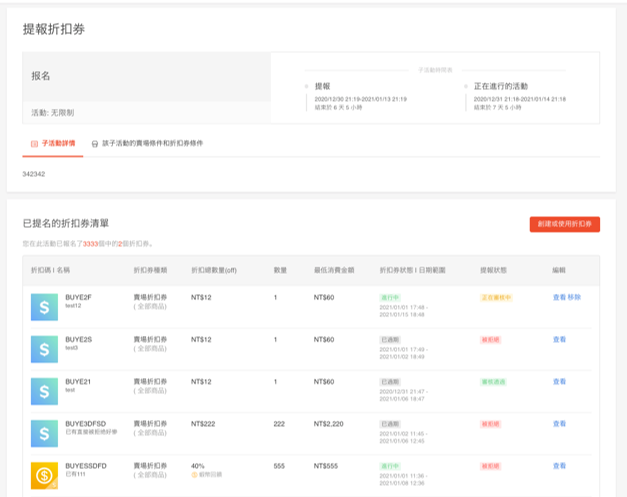The height and width of the screenshot is (497, 627).
Task: Click the BUYE21 voucher icon
Action: [45, 390]
